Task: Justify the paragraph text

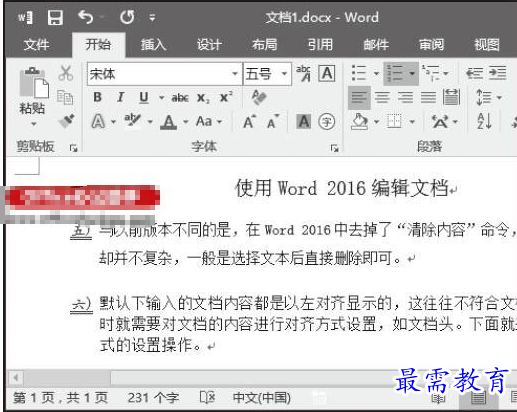Action: (428, 97)
